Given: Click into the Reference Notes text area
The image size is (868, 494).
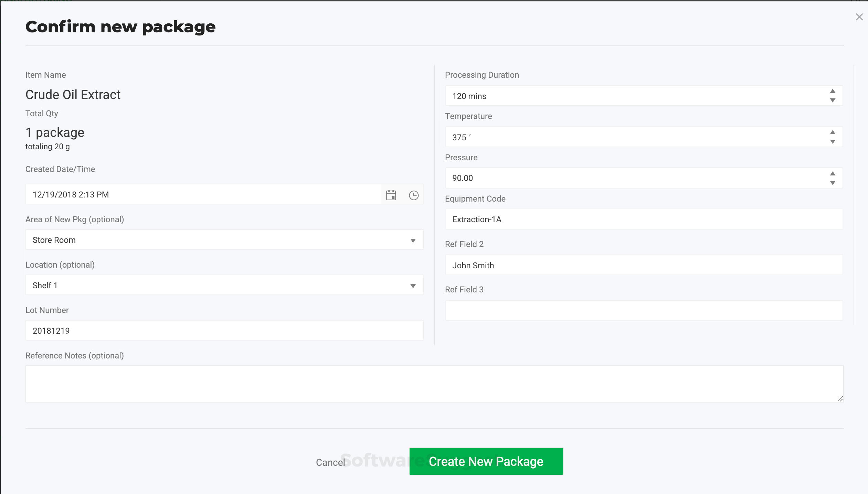Looking at the screenshot, I should click(434, 384).
